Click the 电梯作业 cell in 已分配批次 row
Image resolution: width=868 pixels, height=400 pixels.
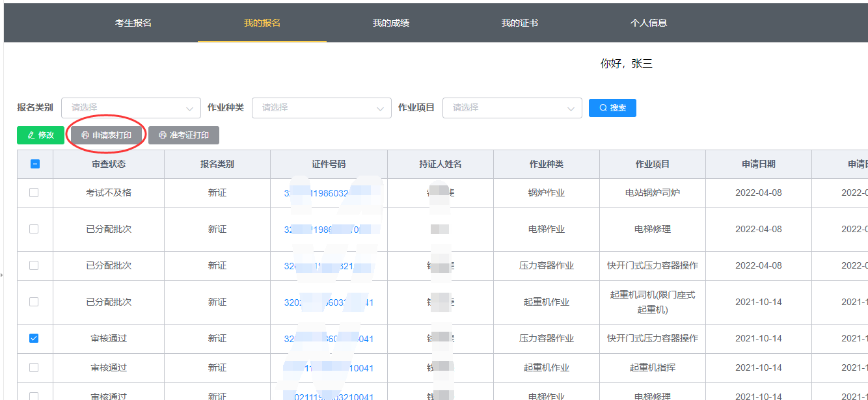pos(547,229)
